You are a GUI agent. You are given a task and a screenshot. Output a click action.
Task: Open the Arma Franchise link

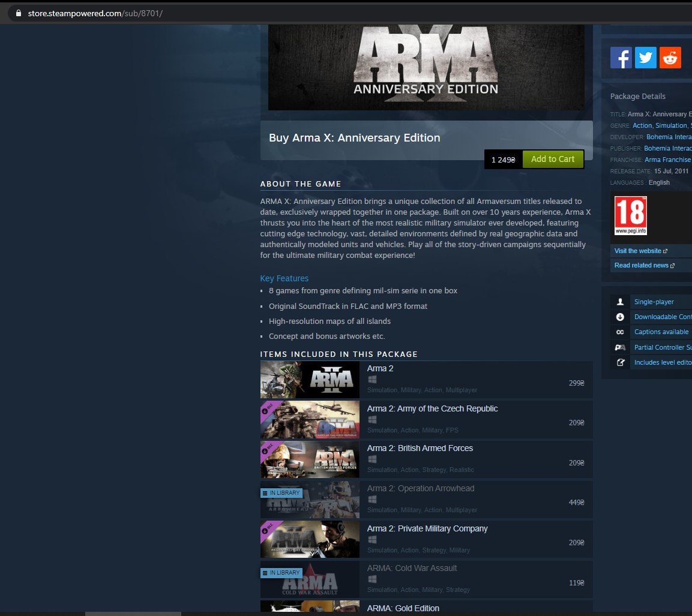(x=667, y=160)
